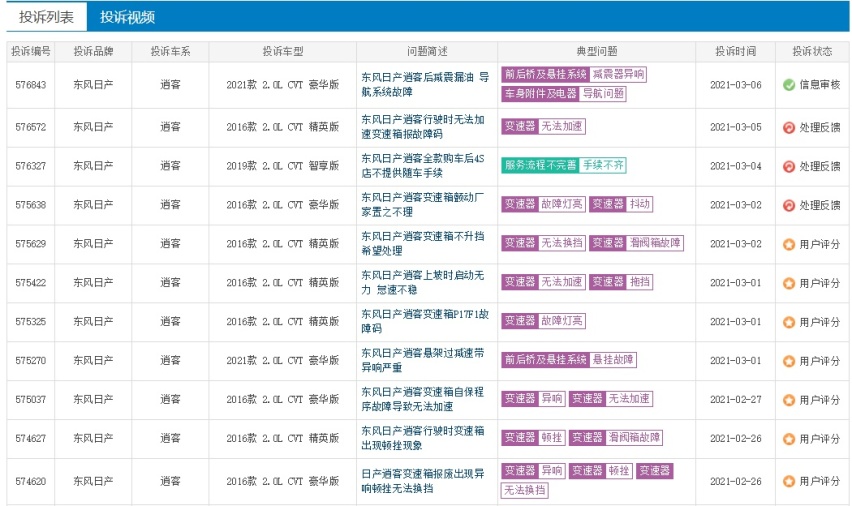
Task: Click the 信息审核 status text
Action: click(819, 85)
